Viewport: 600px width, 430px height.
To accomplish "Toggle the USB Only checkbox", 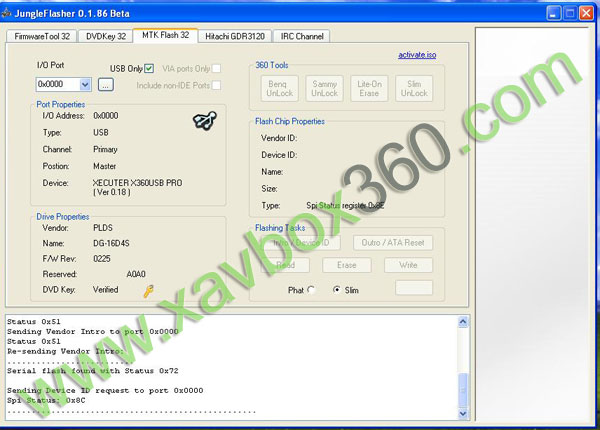I will [149, 68].
